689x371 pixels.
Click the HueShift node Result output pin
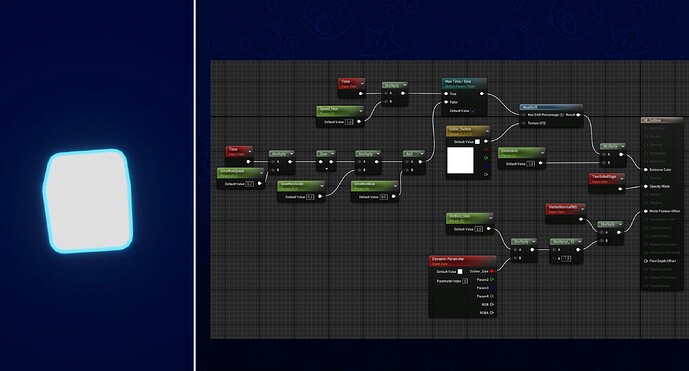coord(578,115)
